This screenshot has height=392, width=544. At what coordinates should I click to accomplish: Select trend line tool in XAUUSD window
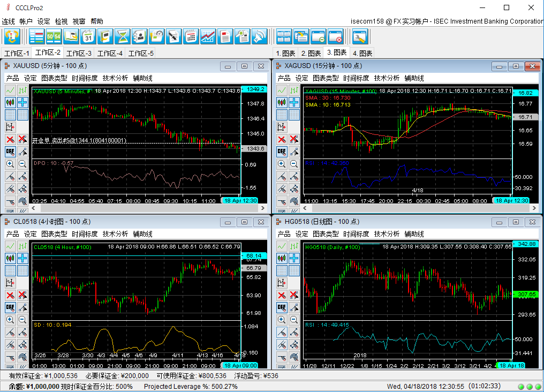(10, 176)
